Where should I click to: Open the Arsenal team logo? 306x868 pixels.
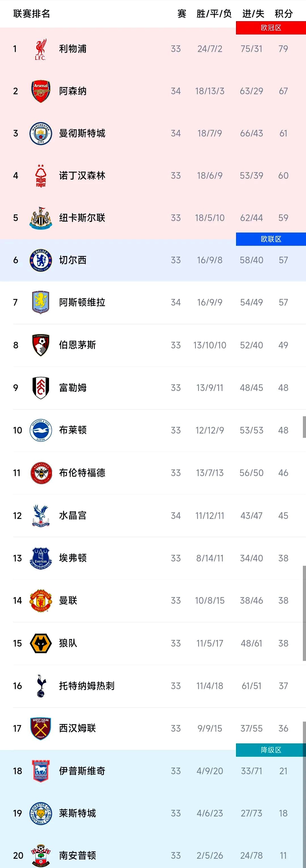pyautogui.click(x=41, y=91)
